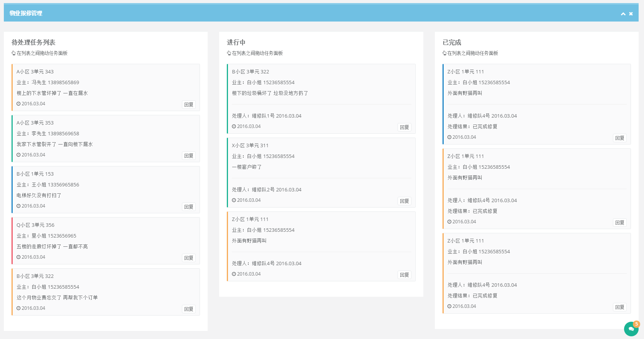Click the hand drag icon under 已完成
Screen dimensions: 644x339
tap(444, 53)
